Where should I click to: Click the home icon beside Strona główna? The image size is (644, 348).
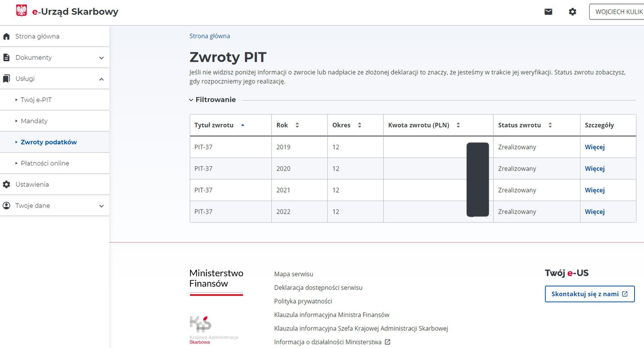point(6,36)
